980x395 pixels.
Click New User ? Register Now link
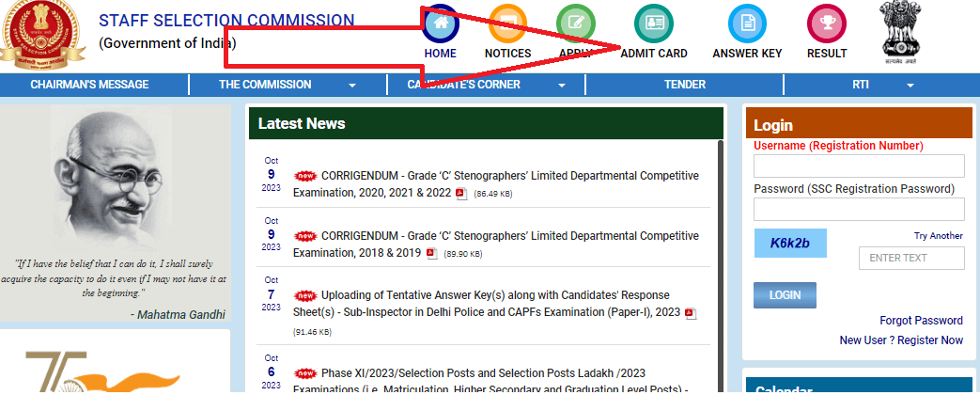pos(901,340)
